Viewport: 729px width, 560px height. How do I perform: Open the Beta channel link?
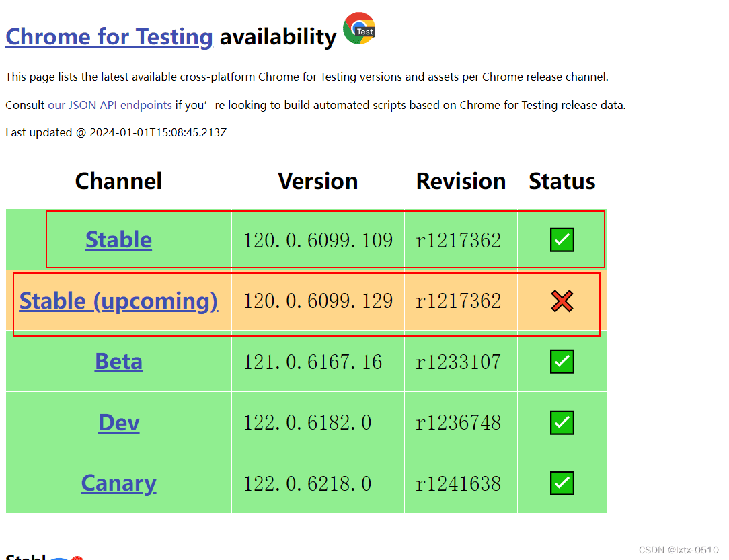118,362
